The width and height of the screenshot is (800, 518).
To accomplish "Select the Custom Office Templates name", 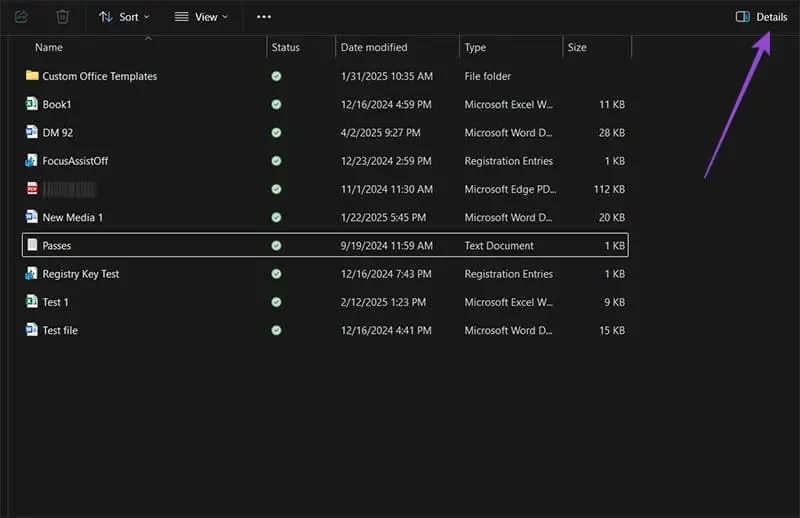I will pos(99,76).
